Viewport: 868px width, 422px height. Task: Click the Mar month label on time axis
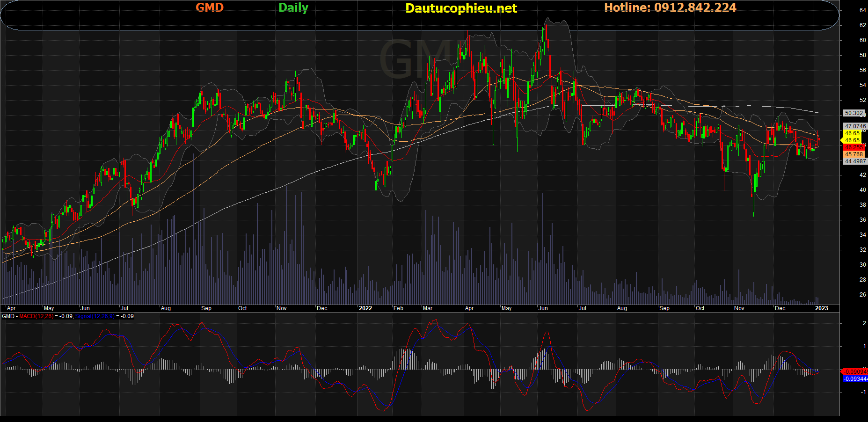click(428, 308)
